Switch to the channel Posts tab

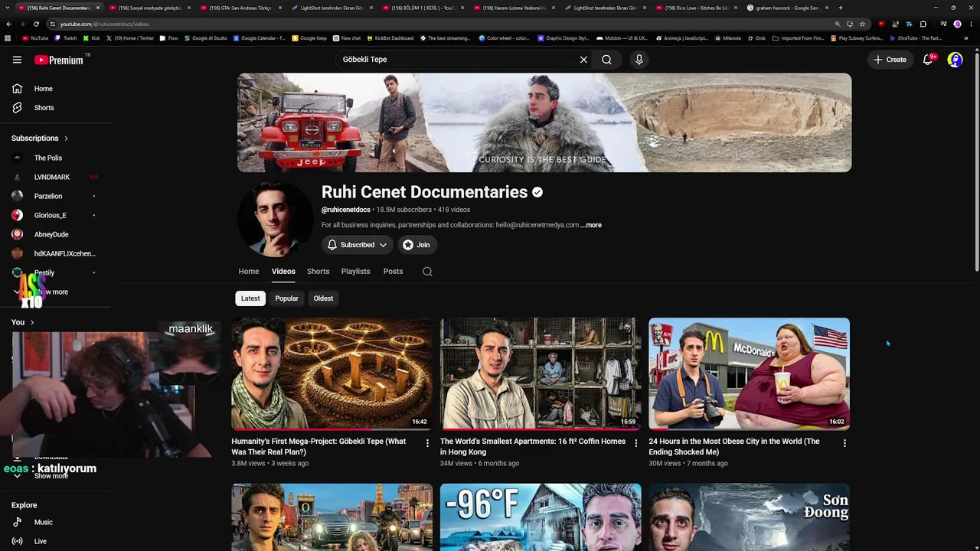[x=394, y=272]
